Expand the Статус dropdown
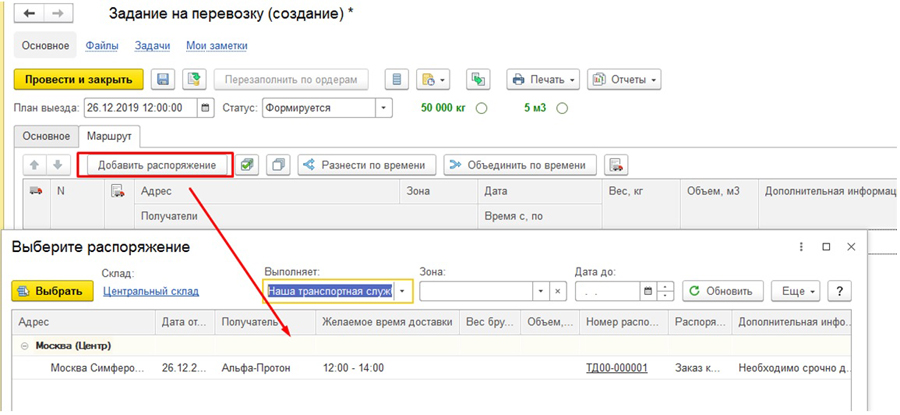The image size is (900, 415). [x=384, y=108]
